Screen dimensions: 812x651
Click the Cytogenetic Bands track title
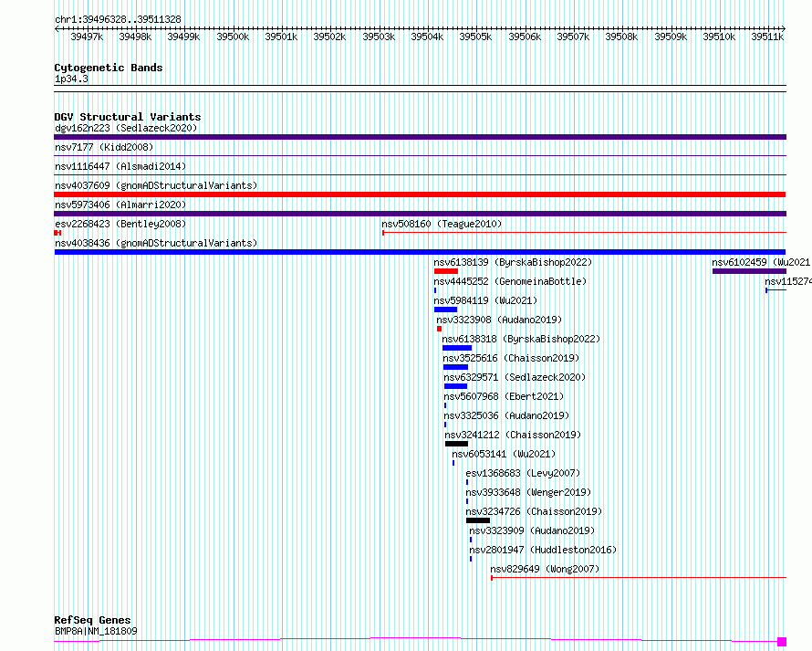click(x=109, y=68)
